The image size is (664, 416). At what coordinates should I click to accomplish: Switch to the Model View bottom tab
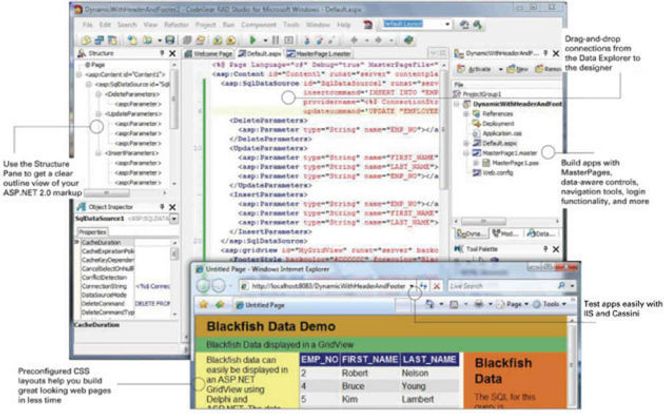pos(506,233)
